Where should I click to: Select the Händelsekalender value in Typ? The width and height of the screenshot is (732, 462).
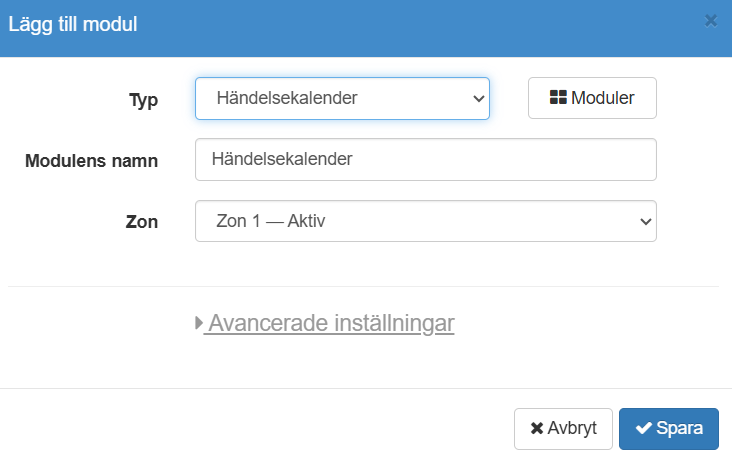(x=287, y=99)
